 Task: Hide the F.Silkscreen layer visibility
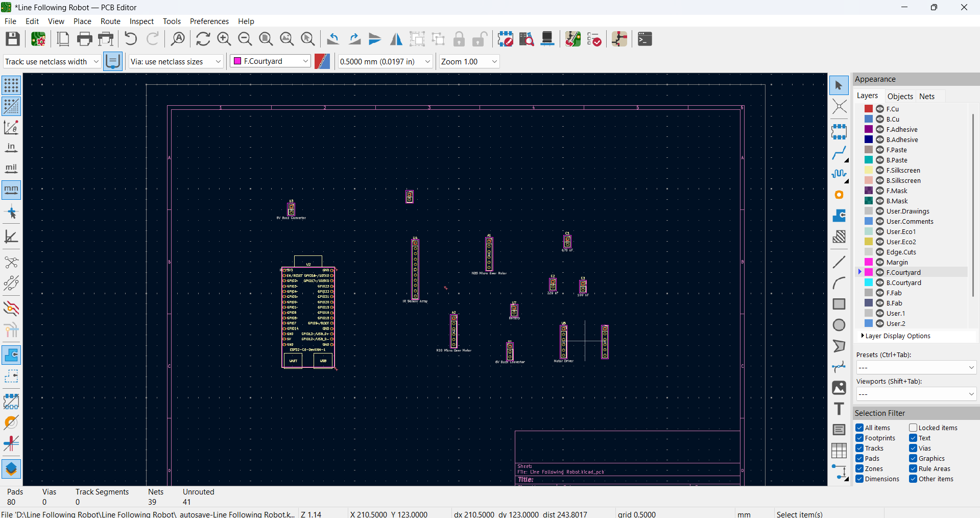(x=880, y=170)
